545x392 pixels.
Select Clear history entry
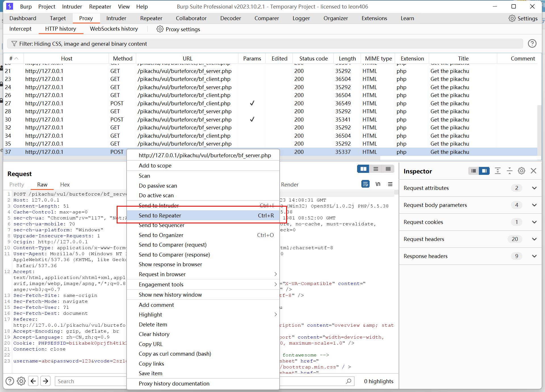(203, 334)
